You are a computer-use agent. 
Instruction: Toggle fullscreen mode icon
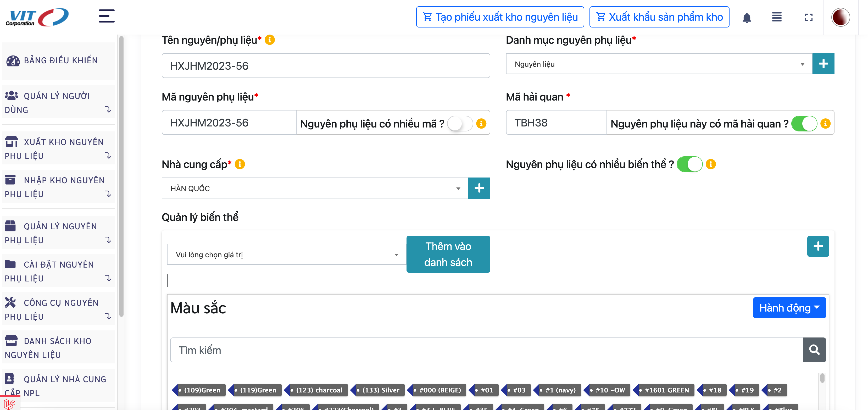[808, 18]
